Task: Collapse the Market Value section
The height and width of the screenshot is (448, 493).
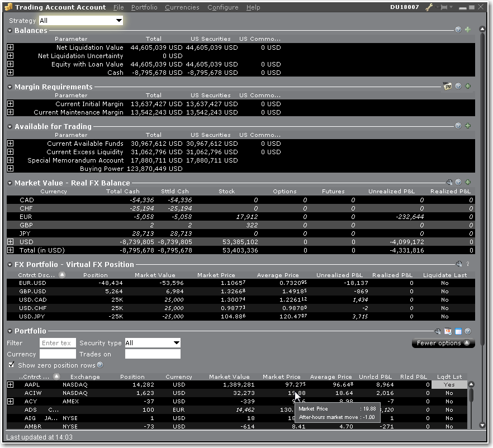Action: tap(10, 183)
